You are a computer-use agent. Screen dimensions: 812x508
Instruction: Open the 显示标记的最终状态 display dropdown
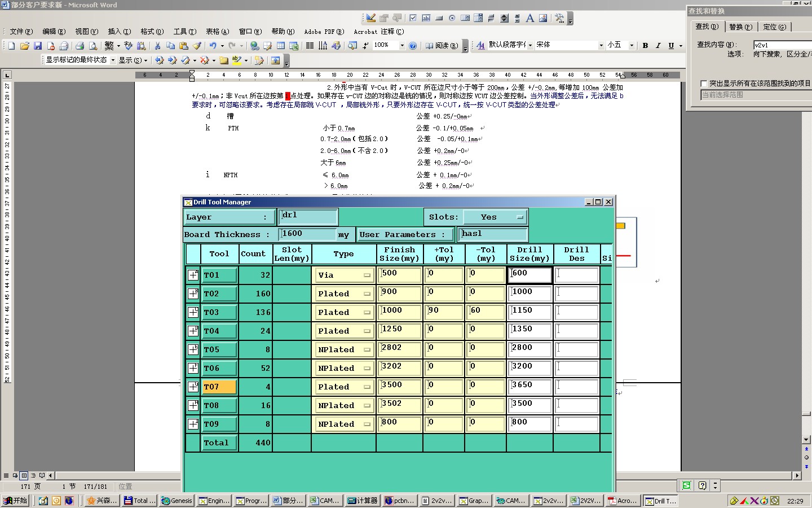(113, 60)
